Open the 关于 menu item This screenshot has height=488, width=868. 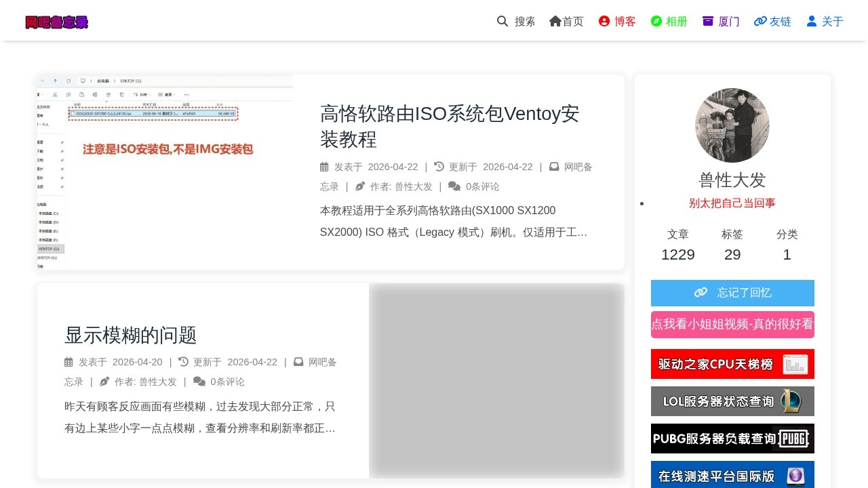pos(825,21)
